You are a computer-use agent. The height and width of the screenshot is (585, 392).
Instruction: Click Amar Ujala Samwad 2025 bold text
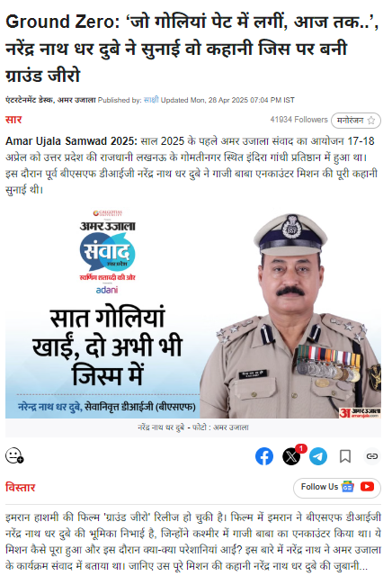point(71,141)
